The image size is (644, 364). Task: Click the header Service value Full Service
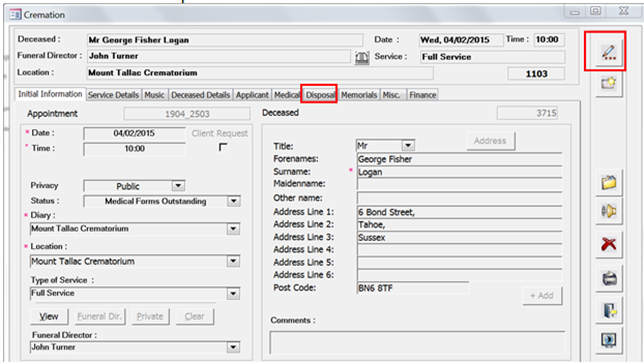coord(492,57)
